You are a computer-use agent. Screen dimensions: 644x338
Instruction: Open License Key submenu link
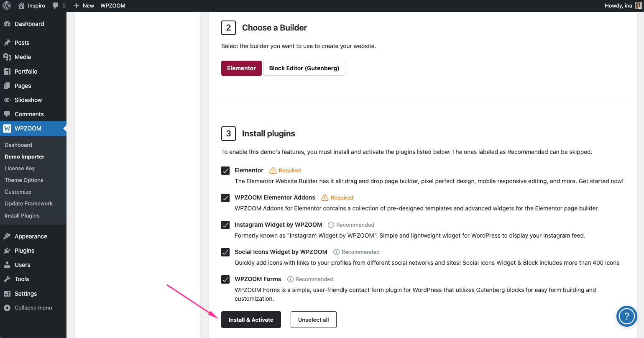20,168
